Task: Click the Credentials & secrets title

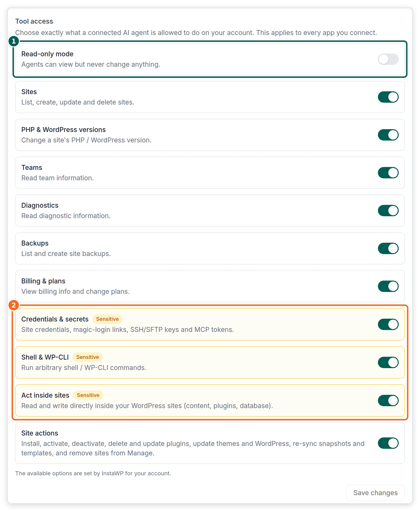Action: pyautogui.click(x=55, y=319)
